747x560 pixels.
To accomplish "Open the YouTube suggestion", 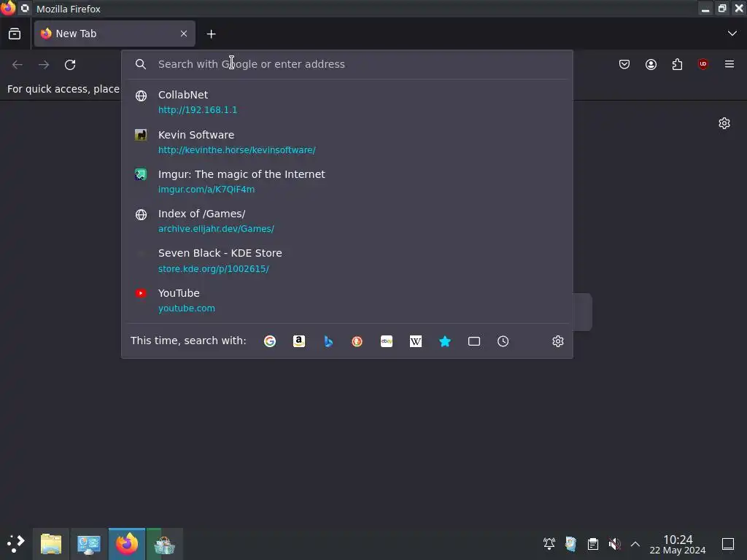I will (x=347, y=300).
